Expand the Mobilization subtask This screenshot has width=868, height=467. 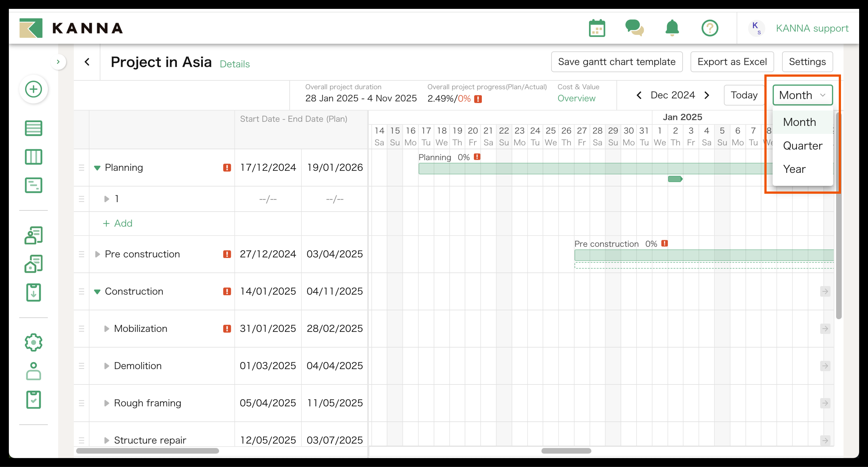tap(107, 329)
